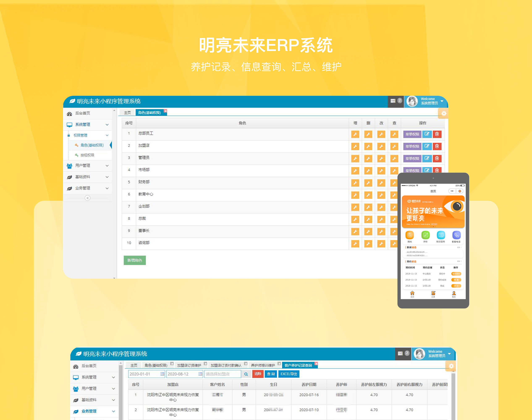This screenshot has height=420, width=532.
Task: Expand 权限管理 submenu chevron in sidebar
Action: pos(107,135)
